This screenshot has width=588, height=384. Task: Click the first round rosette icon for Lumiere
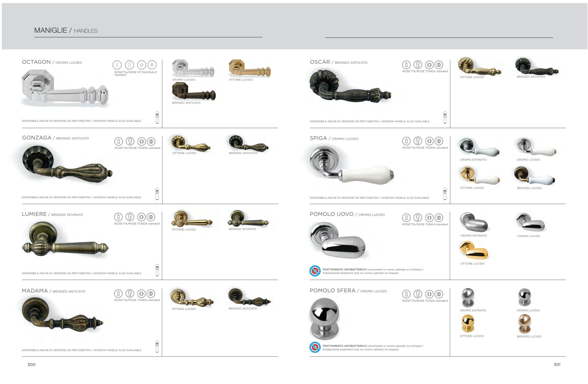(x=118, y=217)
